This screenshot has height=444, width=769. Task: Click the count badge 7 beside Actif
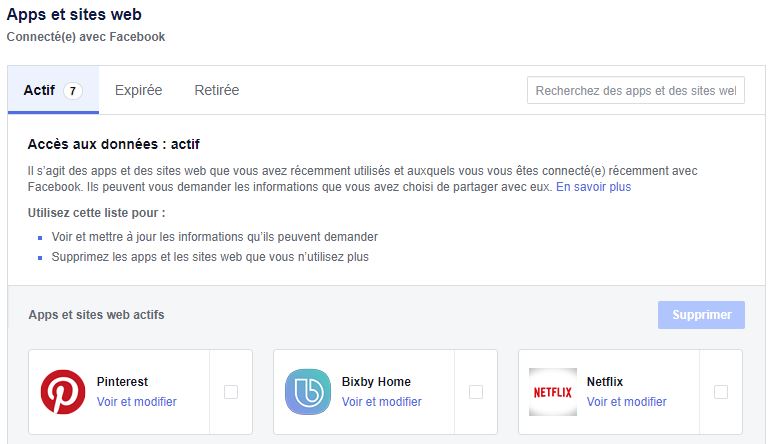click(72, 91)
